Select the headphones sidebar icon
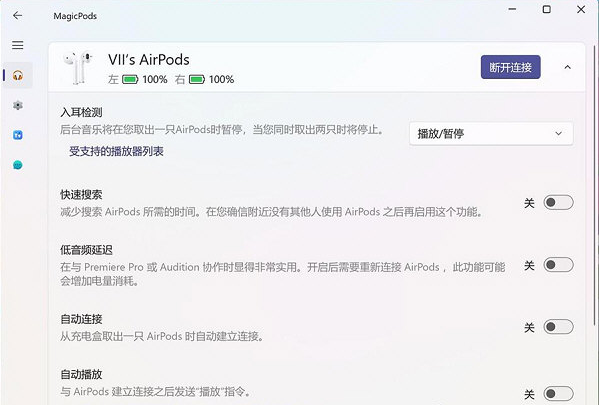 18,75
